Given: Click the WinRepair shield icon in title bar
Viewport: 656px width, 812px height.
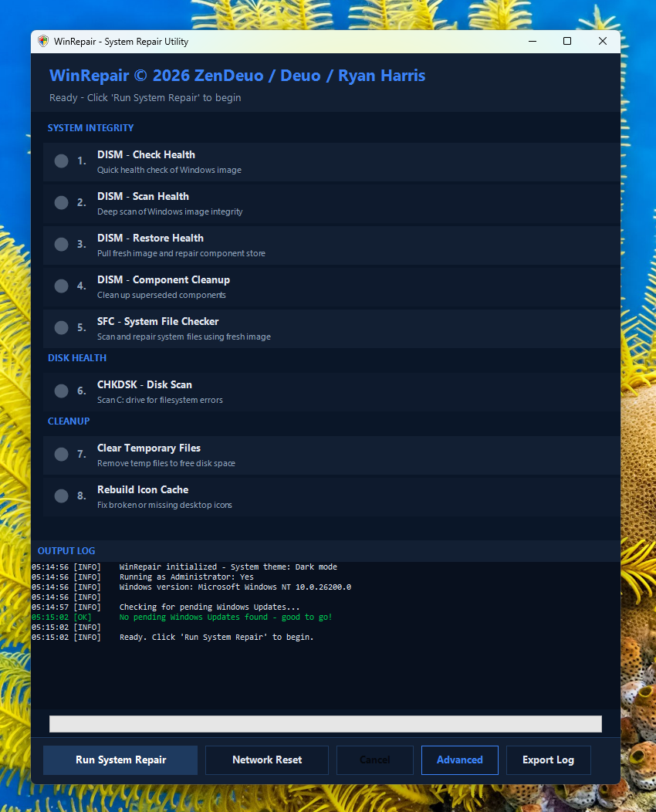Looking at the screenshot, I should [43, 42].
